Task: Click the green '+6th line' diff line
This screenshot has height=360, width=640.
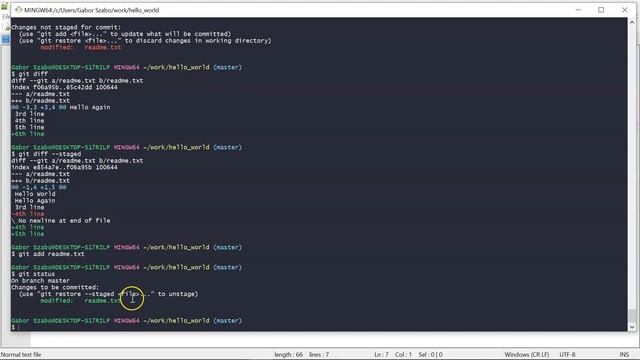Action: pos(28,134)
